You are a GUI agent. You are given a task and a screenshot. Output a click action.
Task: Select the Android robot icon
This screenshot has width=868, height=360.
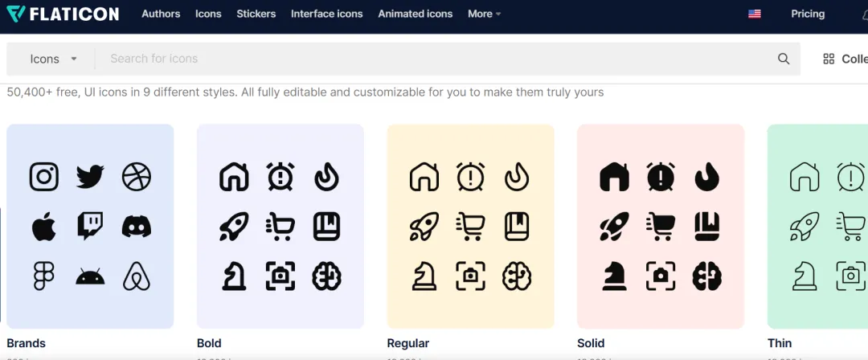90,276
